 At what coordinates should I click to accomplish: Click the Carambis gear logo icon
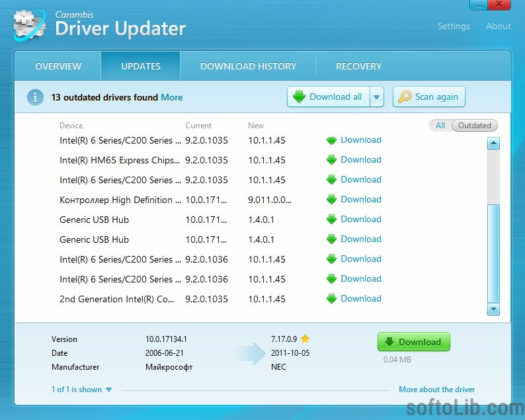pyautogui.click(x=30, y=25)
